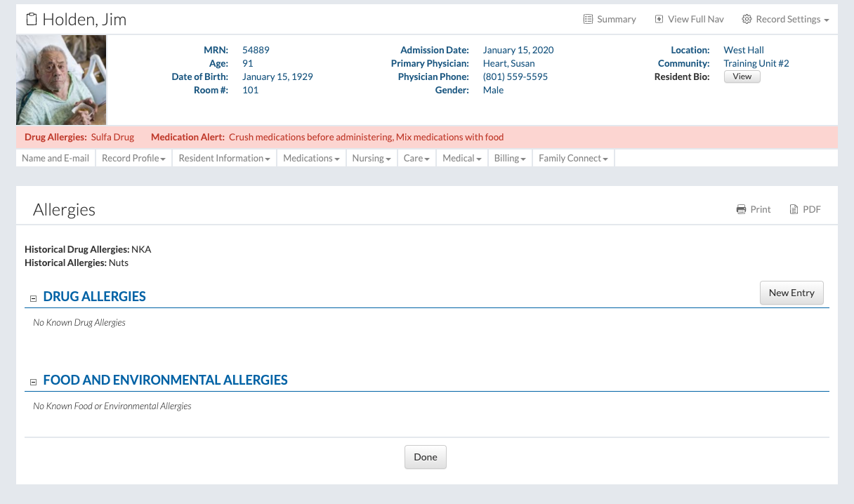Collapse Food and Environmental Allergies section
The height and width of the screenshot is (504, 854).
pos(33,382)
